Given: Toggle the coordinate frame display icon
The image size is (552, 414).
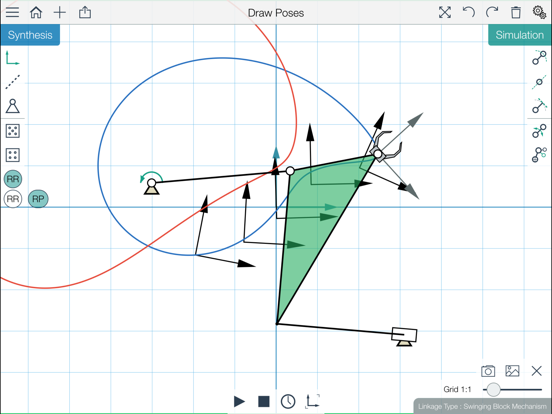Looking at the screenshot, I should click(x=312, y=401).
